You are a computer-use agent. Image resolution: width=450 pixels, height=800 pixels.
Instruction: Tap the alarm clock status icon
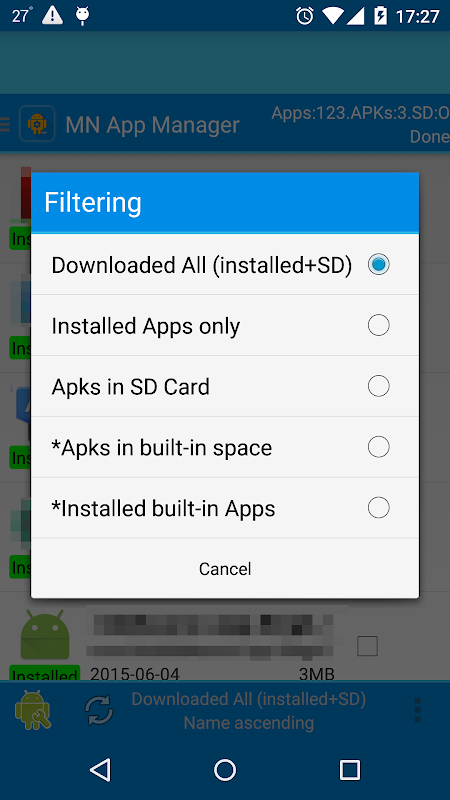(x=305, y=16)
